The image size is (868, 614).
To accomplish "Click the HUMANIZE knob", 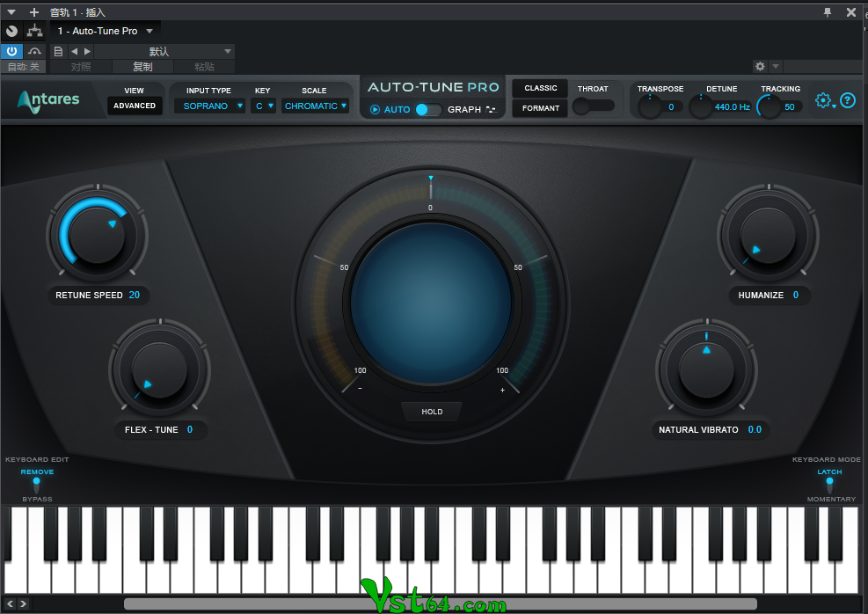I will (769, 235).
